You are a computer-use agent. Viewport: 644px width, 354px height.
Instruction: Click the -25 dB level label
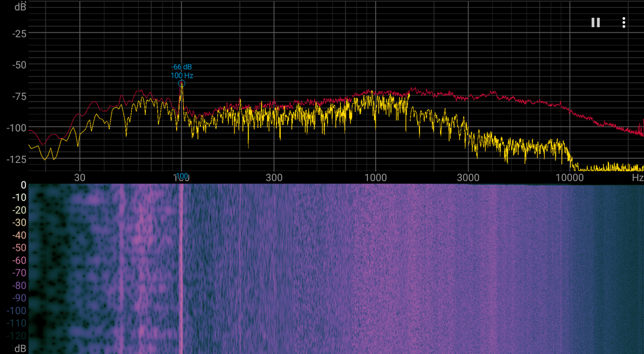pos(18,34)
